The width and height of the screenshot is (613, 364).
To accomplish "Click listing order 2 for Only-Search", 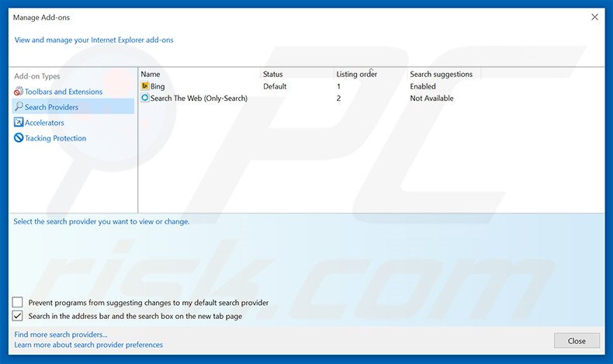I will [x=338, y=99].
